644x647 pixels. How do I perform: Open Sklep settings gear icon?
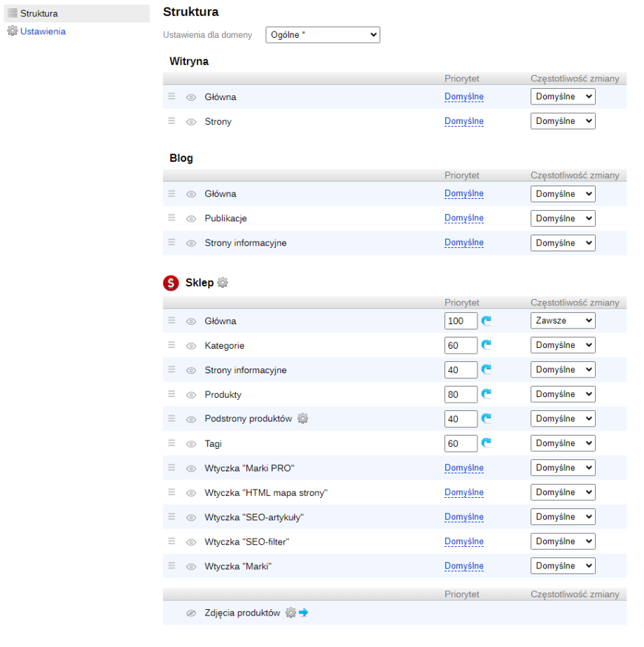pyautogui.click(x=223, y=283)
